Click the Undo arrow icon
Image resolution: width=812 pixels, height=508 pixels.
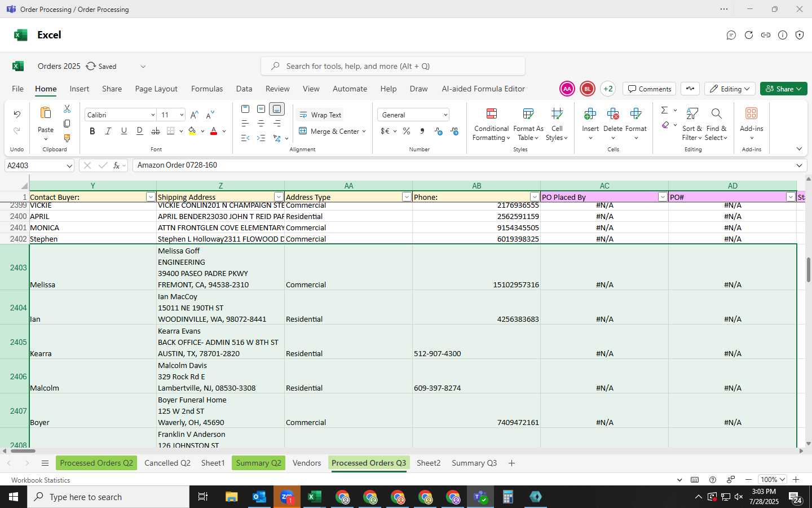(x=17, y=115)
